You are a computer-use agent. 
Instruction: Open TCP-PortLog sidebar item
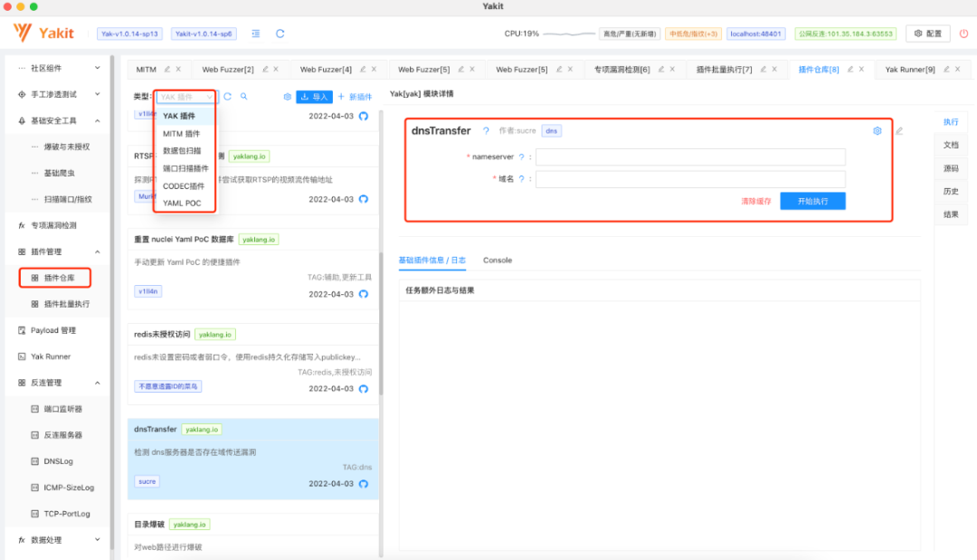67,513
